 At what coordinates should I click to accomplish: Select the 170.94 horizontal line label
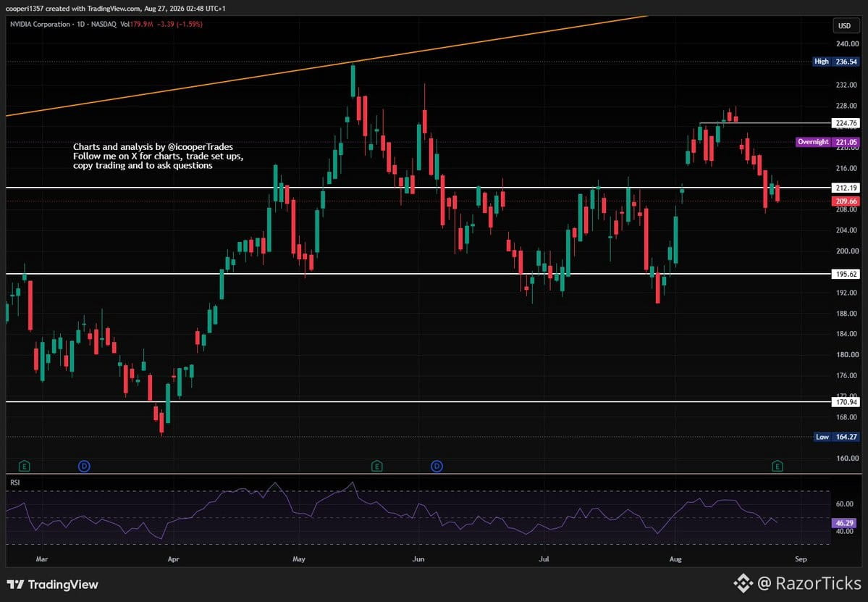pyautogui.click(x=846, y=402)
